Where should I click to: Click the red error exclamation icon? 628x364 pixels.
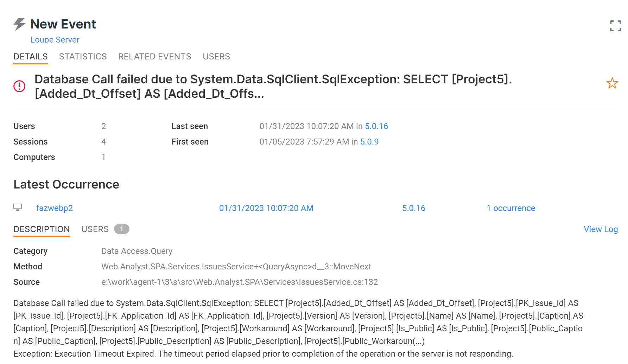(x=19, y=86)
